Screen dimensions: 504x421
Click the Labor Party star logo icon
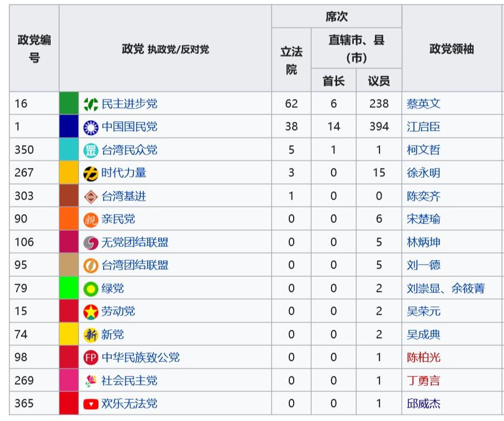(x=91, y=312)
